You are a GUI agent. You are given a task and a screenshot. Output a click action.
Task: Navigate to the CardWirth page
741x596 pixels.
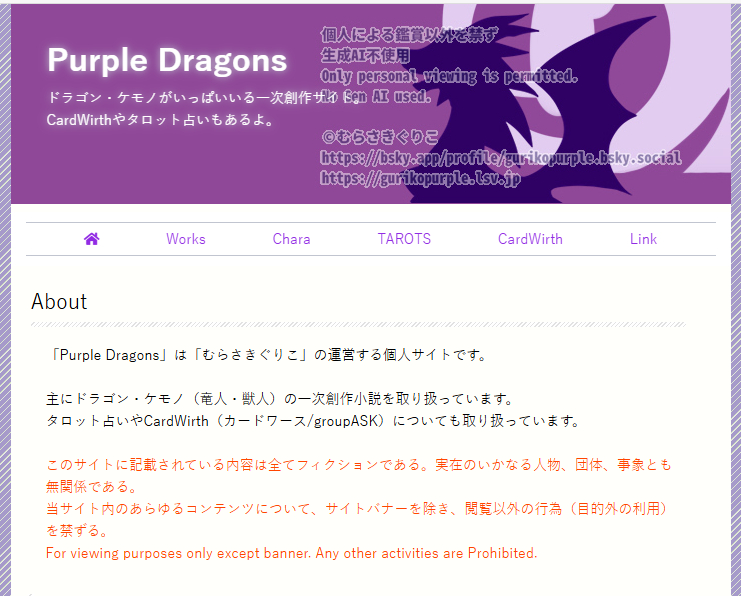coord(530,239)
